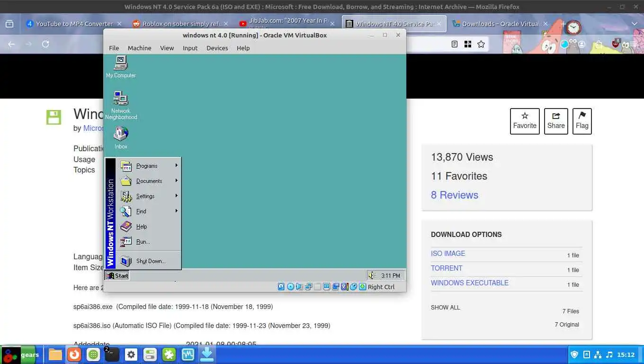Screen dimensions: 644x364
Task: Expand the Find submenu arrow
Action: [176, 211]
